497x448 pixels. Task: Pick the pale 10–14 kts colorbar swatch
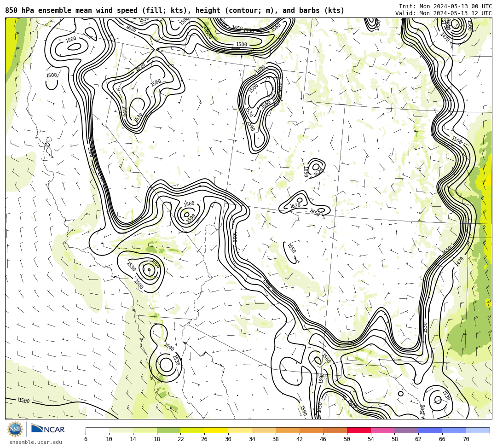tap(121, 430)
